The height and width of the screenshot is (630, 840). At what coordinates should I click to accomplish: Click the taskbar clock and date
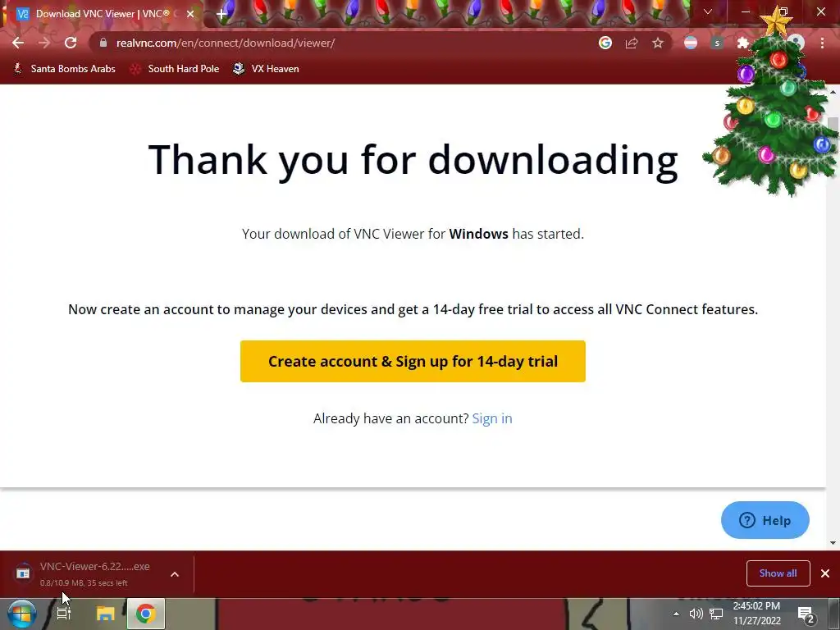click(757, 614)
